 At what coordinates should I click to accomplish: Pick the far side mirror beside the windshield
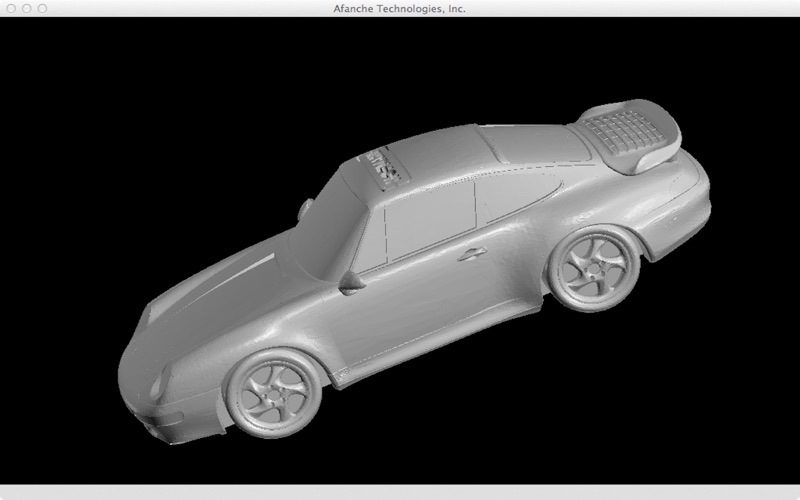(305, 208)
